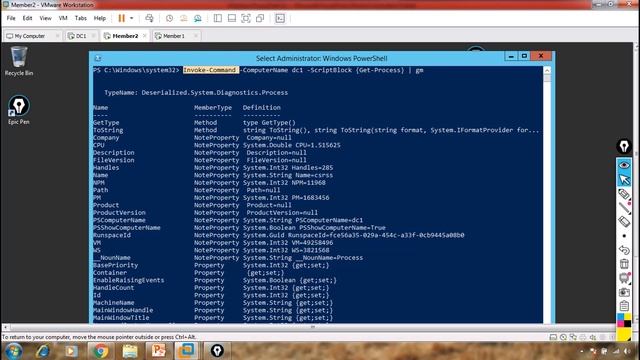Click the PowerShell scrollbar up arrow

(547, 70)
